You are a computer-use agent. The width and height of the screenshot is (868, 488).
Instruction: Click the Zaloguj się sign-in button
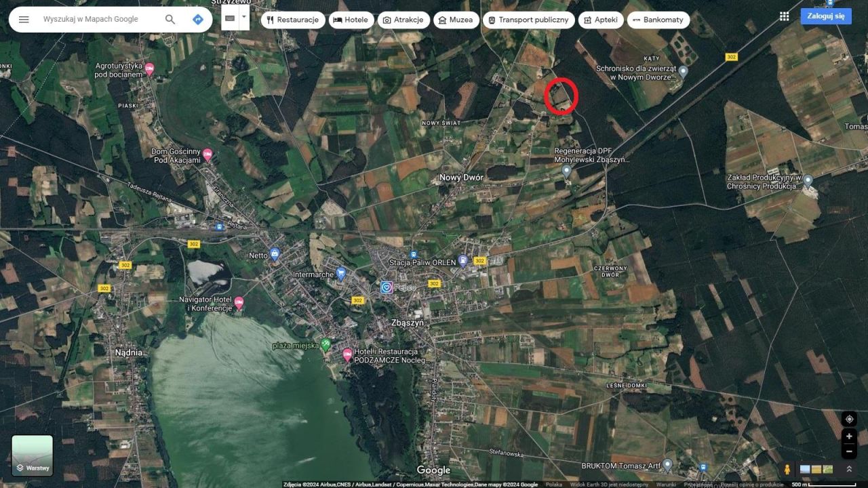[x=826, y=16]
